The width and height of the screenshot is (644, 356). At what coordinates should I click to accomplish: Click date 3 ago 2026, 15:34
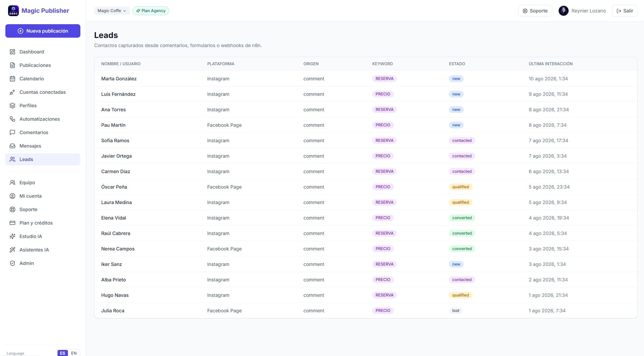[x=548, y=249]
